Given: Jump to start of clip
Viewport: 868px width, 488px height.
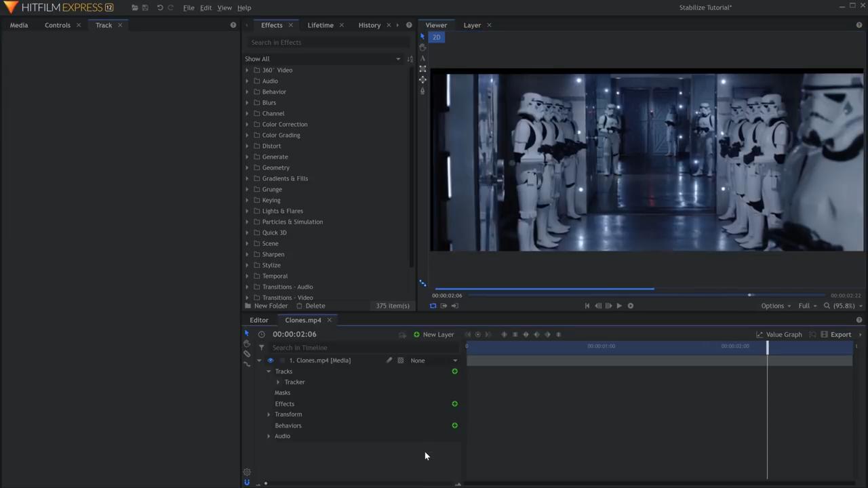Looking at the screenshot, I should 587,306.
